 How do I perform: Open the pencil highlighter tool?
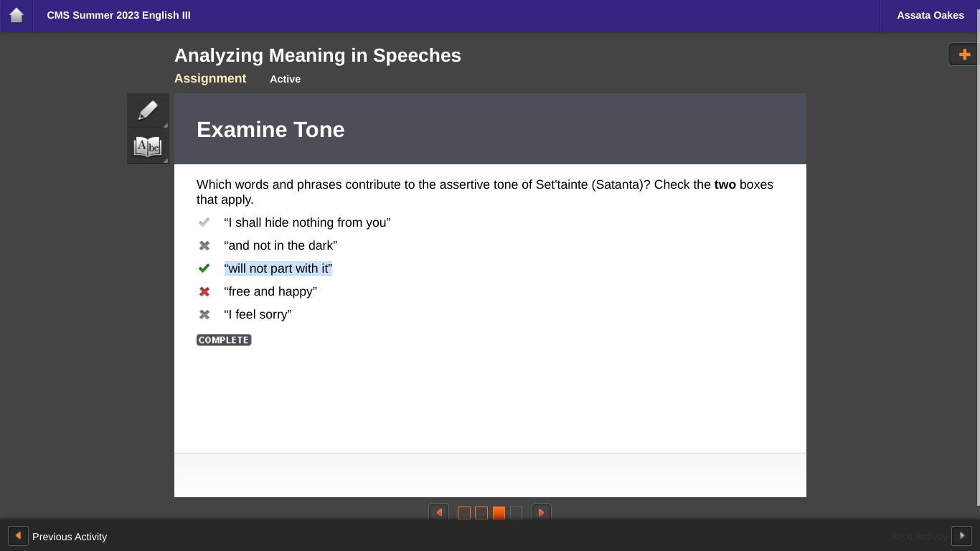pos(148,110)
